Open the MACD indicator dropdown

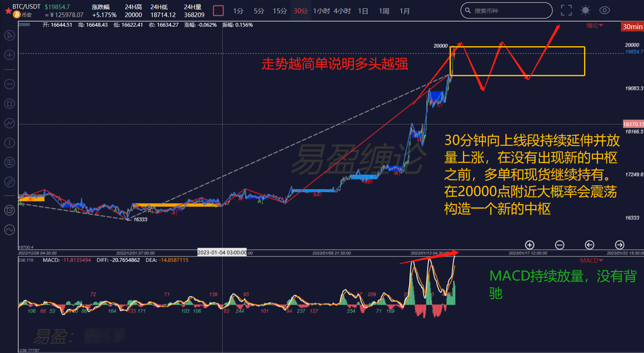click(592, 261)
